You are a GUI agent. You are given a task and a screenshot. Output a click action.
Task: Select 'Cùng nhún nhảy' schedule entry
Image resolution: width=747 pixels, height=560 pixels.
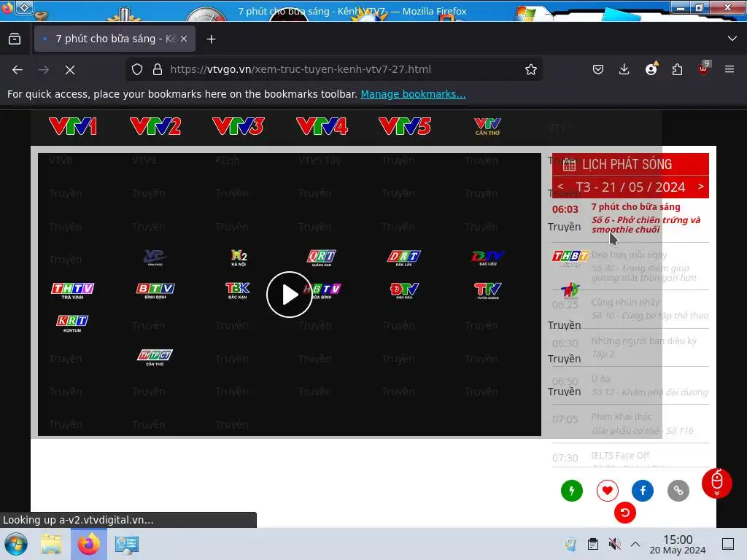pyautogui.click(x=630, y=309)
